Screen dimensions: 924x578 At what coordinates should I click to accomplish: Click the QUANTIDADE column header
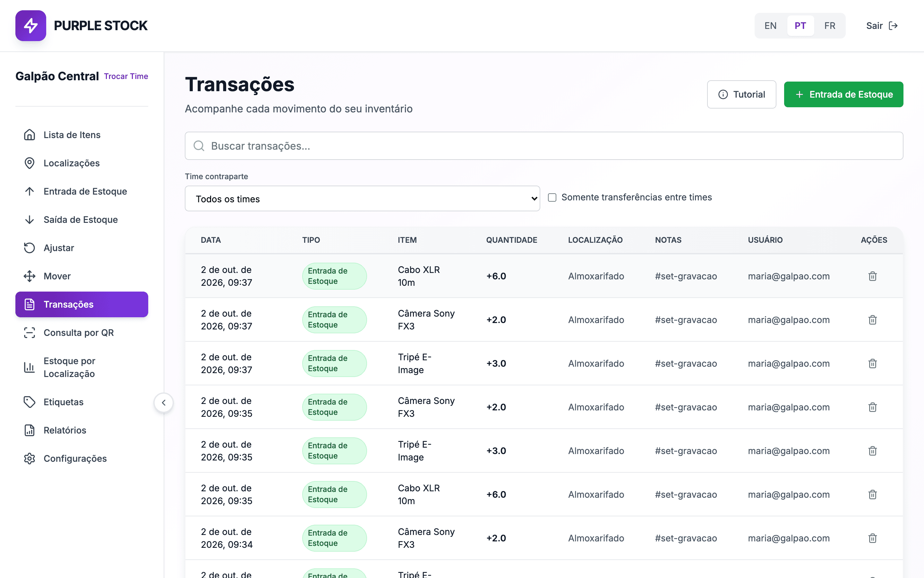pos(512,240)
